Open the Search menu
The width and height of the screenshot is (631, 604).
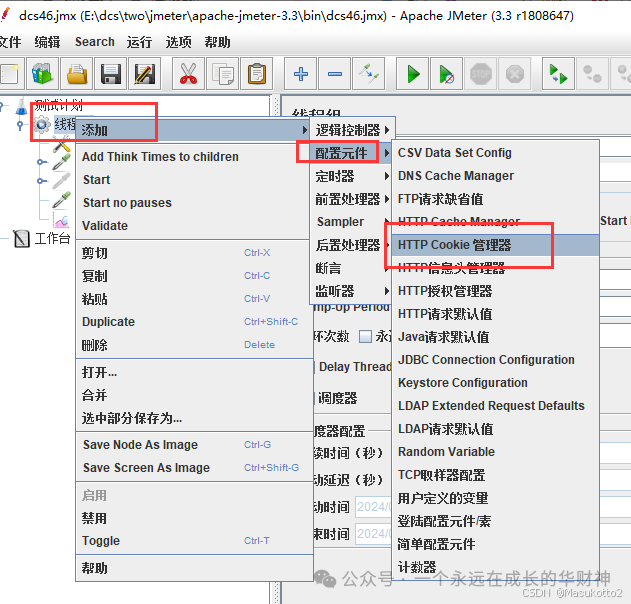[x=95, y=42]
